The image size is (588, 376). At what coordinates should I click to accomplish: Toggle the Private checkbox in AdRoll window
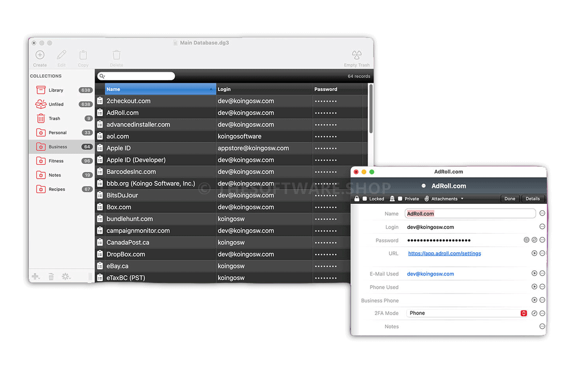[400, 199]
